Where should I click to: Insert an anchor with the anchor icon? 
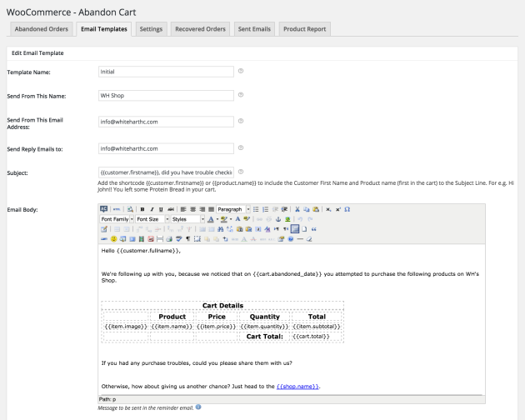click(277, 219)
